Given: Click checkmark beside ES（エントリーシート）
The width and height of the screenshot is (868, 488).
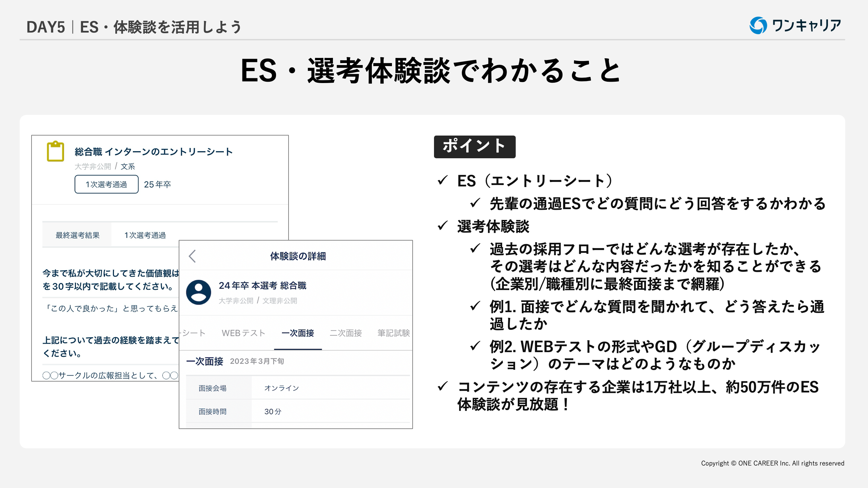Looking at the screenshot, I should click(442, 180).
